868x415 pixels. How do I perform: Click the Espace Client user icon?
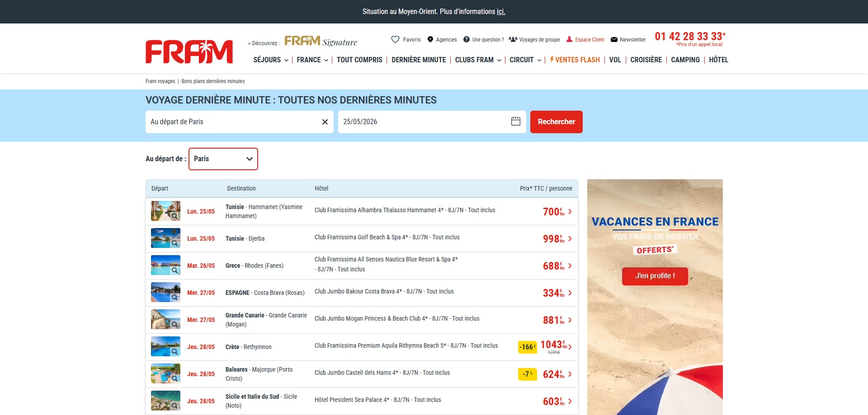tap(570, 39)
